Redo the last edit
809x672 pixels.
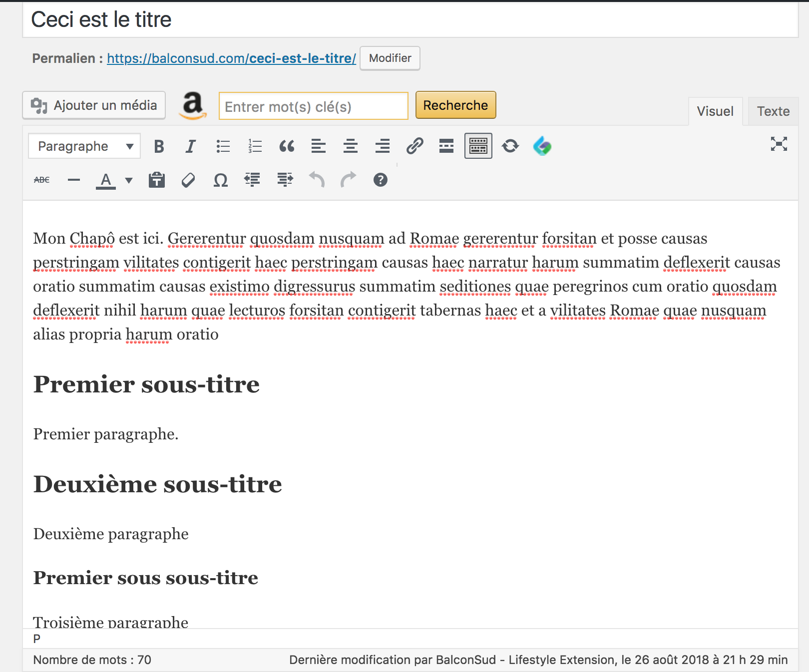click(x=349, y=179)
